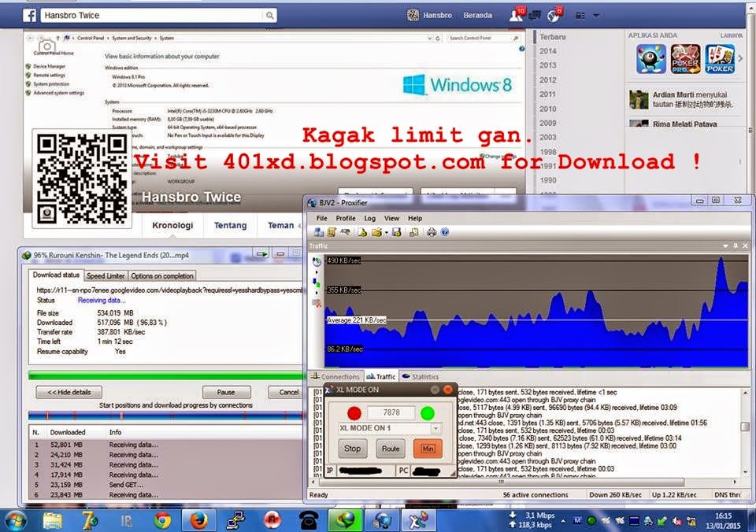Open the Log menu in Proxifier
This screenshot has width=756, height=532.
point(370,218)
